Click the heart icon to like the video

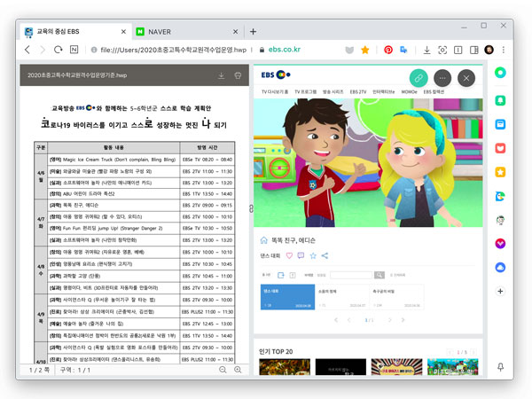288,255
